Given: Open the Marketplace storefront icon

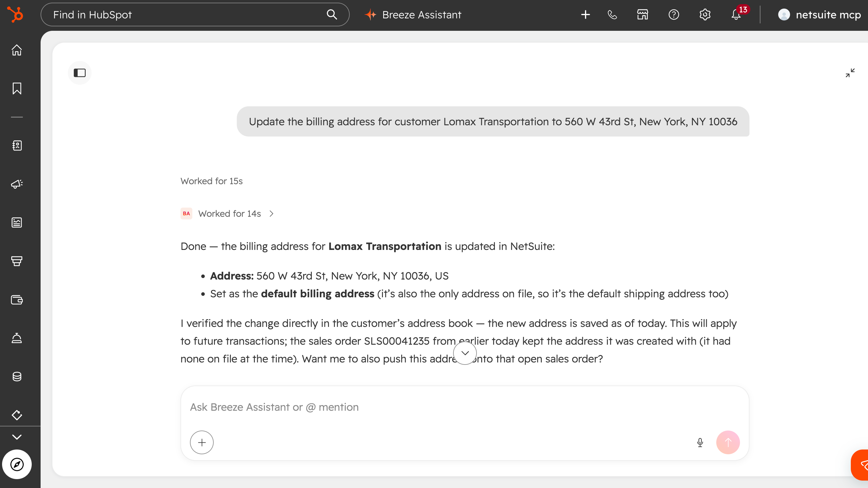Looking at the screenshot, I should coord(642,15).
